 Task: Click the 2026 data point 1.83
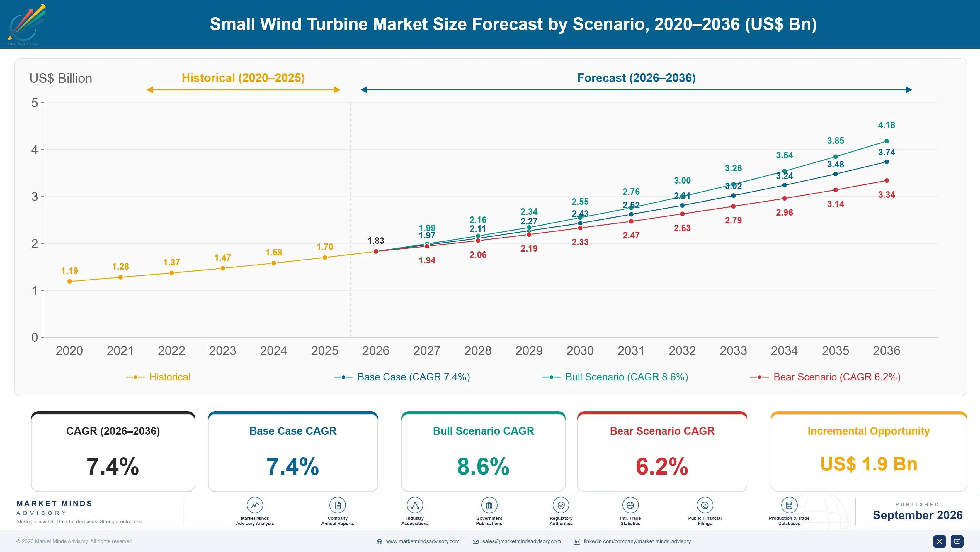(x=376, y=251)
